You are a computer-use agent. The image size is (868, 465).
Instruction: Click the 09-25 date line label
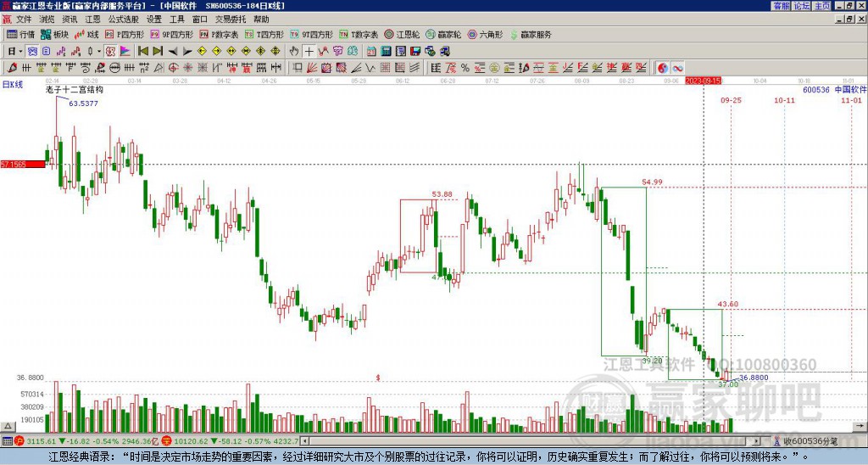(x=732, y=100)
